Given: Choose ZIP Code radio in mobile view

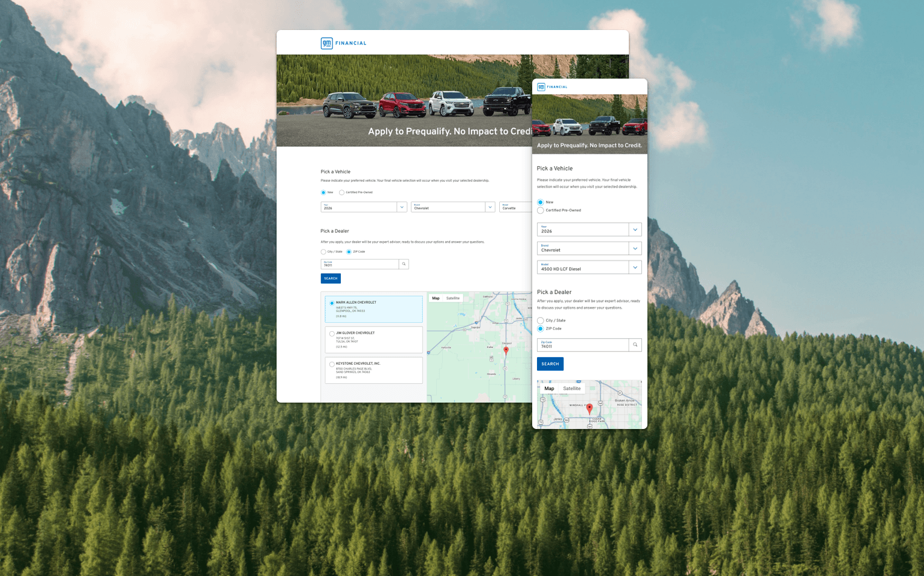Looking at the screenshot, I should (x=541, y=329).
